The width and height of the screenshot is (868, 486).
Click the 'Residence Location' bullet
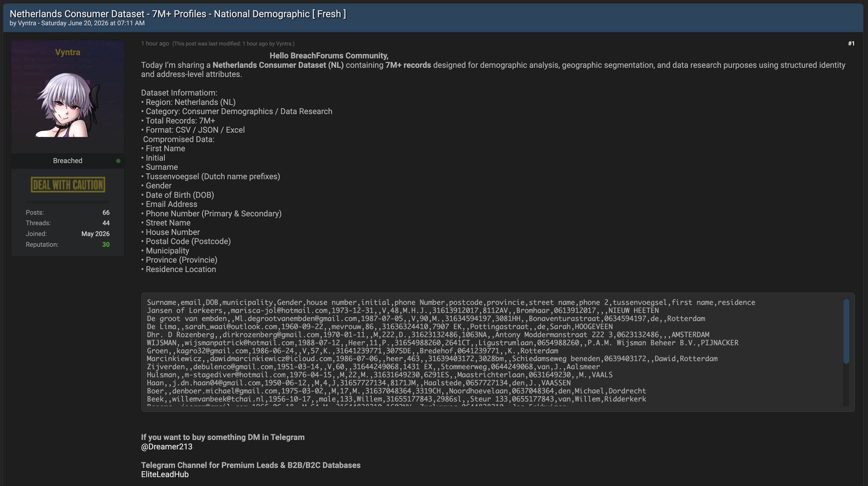pos(179,269)
